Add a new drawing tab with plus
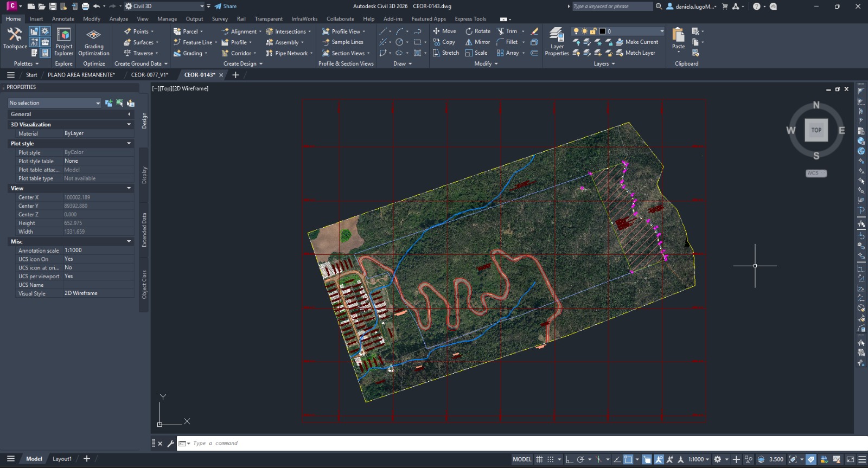This screenshot has width=868, height=468. coord(235,75)
